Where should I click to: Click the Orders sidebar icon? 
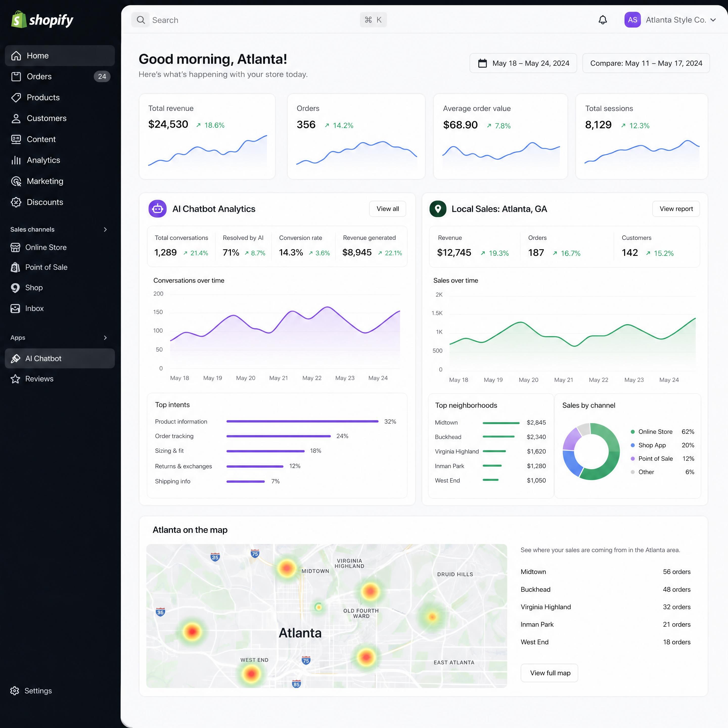[x=16, y=77]
